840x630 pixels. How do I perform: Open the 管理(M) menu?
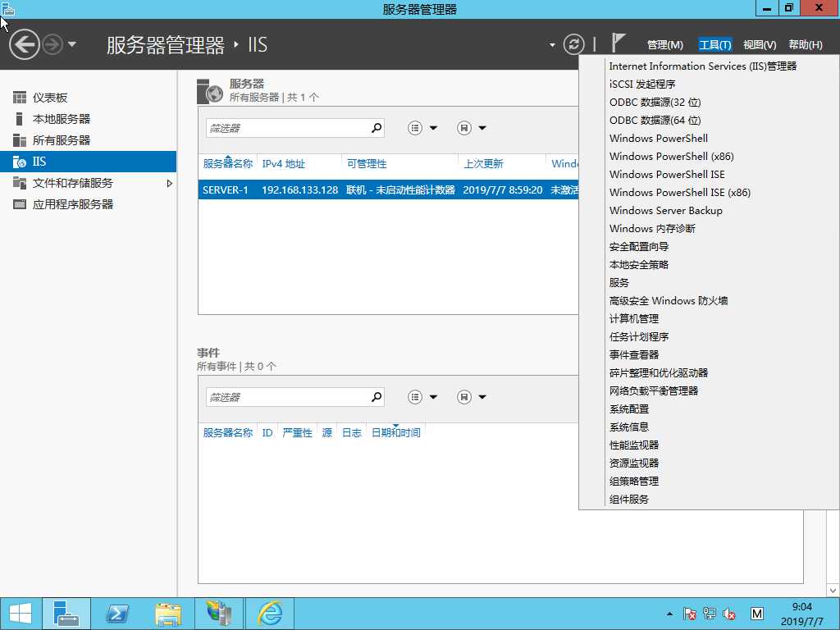tap(664, 45)
